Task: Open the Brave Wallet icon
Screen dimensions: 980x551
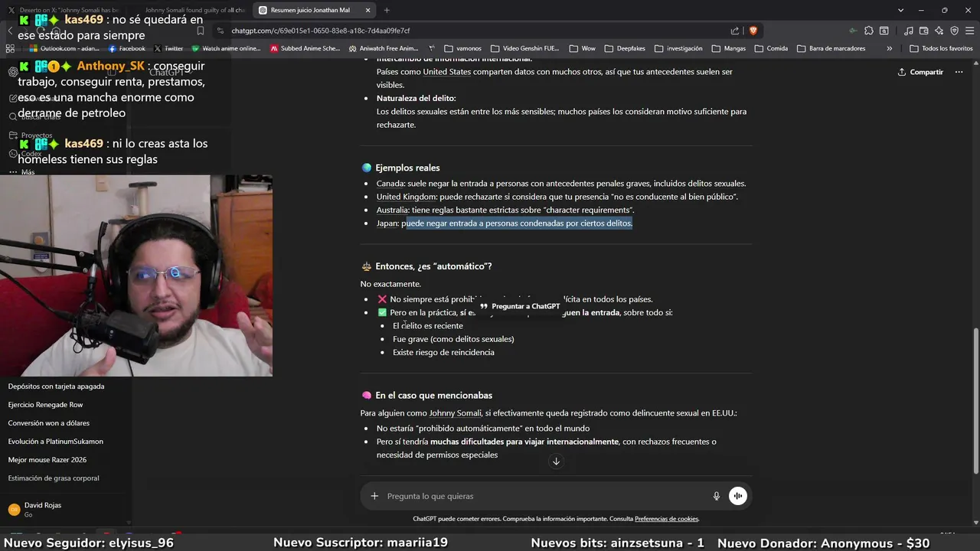Action: point(923,31)
